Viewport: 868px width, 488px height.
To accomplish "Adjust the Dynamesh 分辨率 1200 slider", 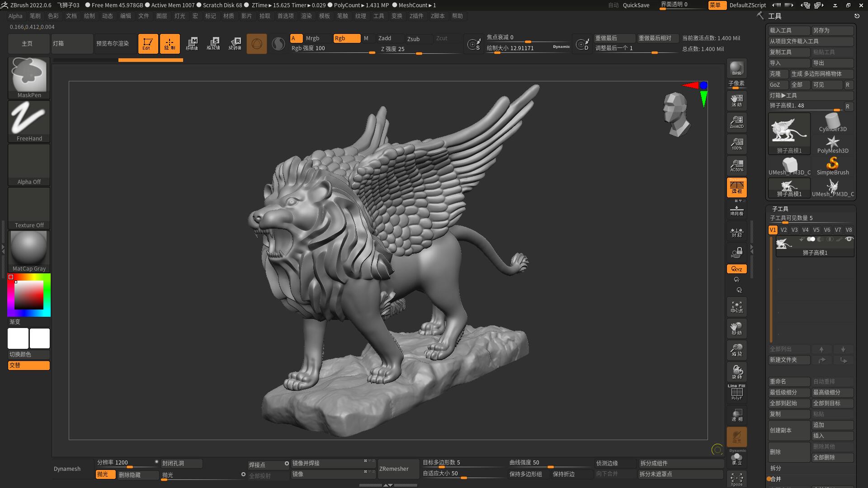I will click(x=127, y=463).
